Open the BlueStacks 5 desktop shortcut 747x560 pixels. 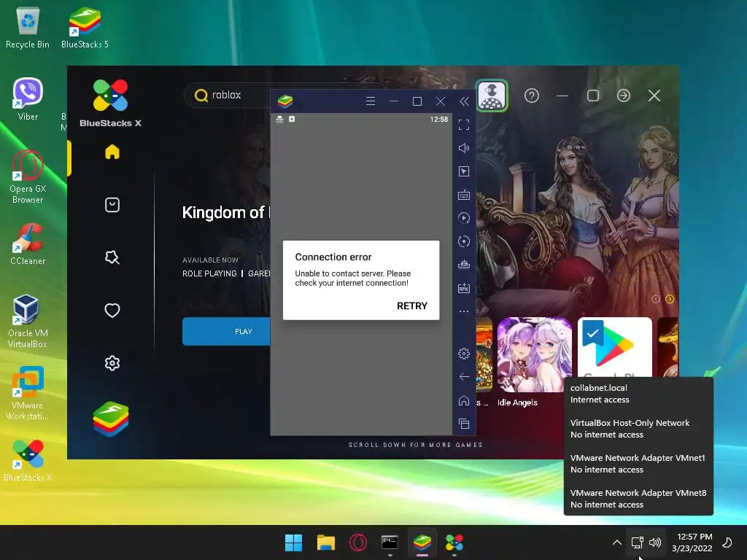(85, 28)
